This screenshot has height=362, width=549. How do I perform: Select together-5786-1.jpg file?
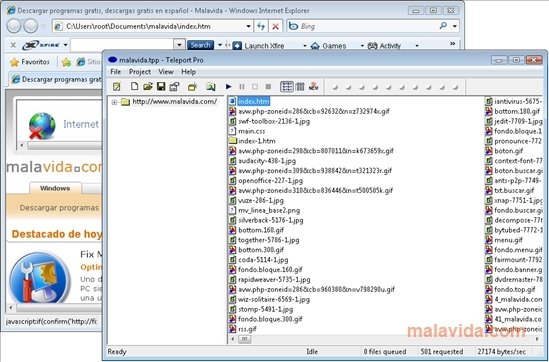269,240
